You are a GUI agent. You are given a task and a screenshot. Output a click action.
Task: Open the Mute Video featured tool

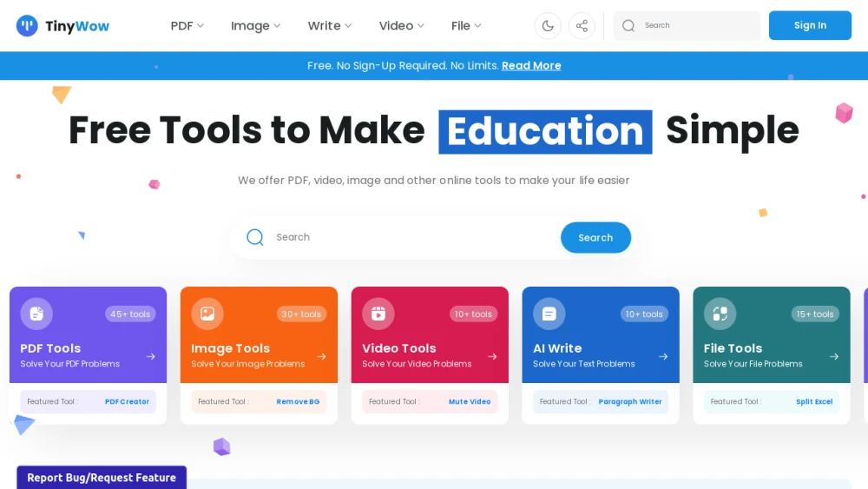pos(470,401)
